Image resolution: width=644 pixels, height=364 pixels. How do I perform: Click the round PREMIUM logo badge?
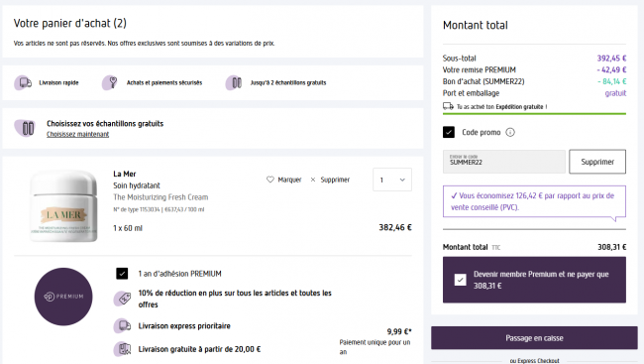click(63, 297)
